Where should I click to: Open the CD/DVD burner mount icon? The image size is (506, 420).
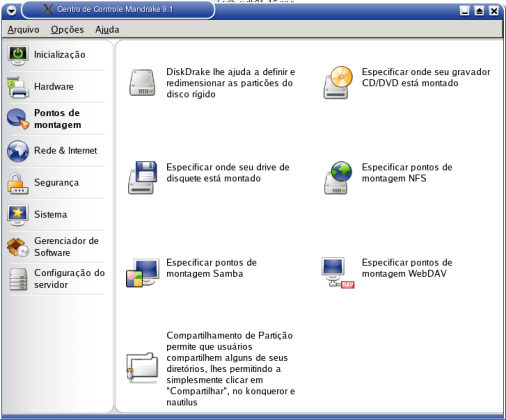coord(338,82)
